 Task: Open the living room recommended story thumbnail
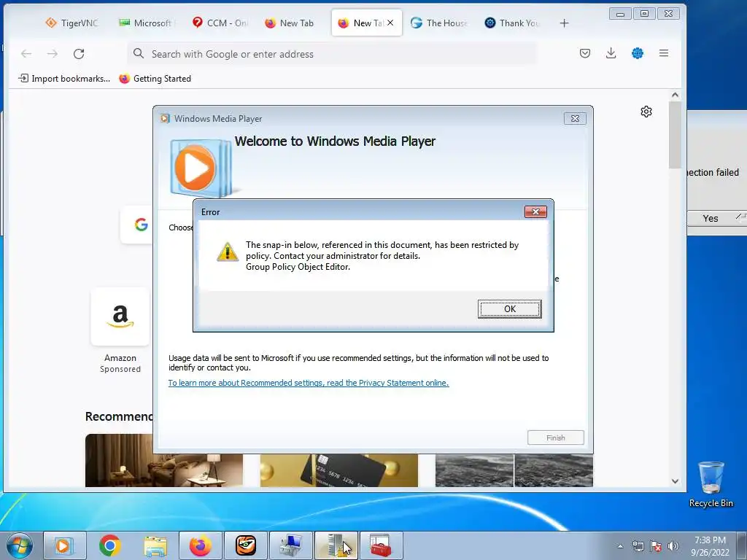(x=164, y=461)
